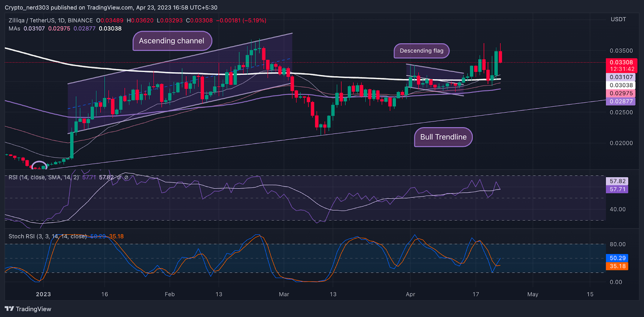Screen dimensions: 644x317
Task: Click the 2023 date axis label
Action: point(43,294)
